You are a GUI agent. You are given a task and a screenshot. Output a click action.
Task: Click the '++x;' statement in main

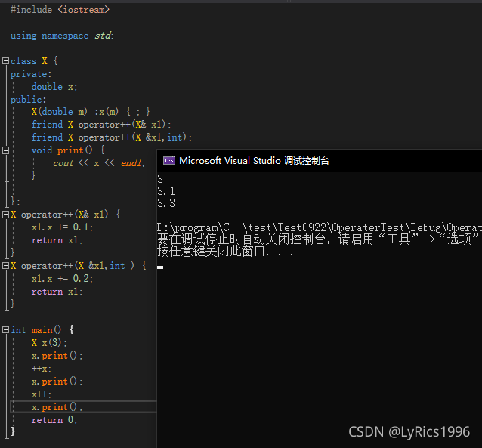pyautogui.click(x=42, y=369)
